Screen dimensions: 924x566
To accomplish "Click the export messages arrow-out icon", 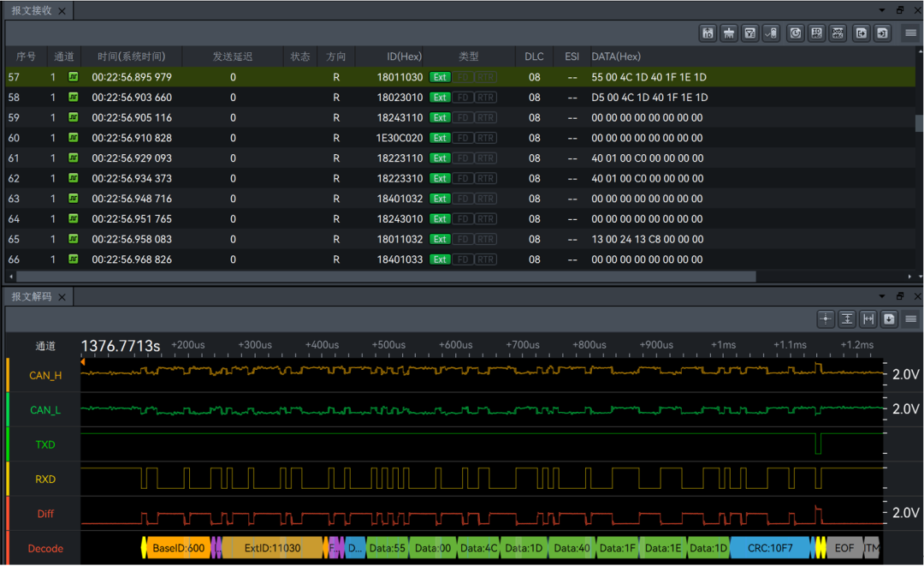I will (x=862, y=33).
